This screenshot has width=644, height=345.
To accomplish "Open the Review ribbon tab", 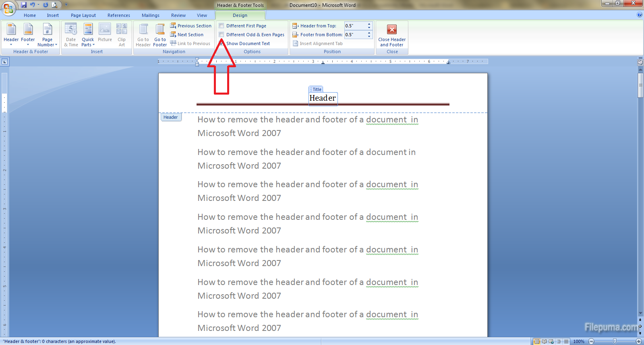I will (178, 15).
